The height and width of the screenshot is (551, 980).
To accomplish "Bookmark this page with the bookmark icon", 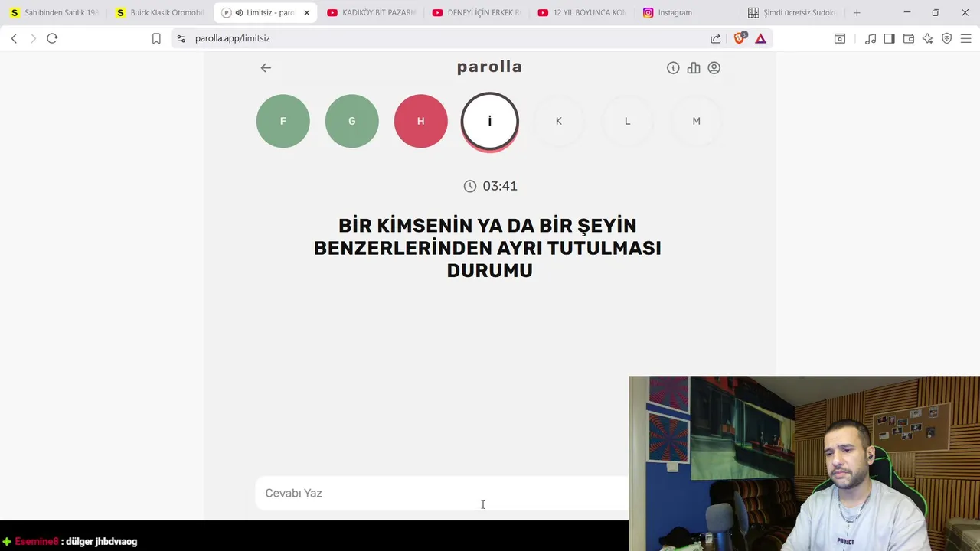I will click(x=156, y=38).
